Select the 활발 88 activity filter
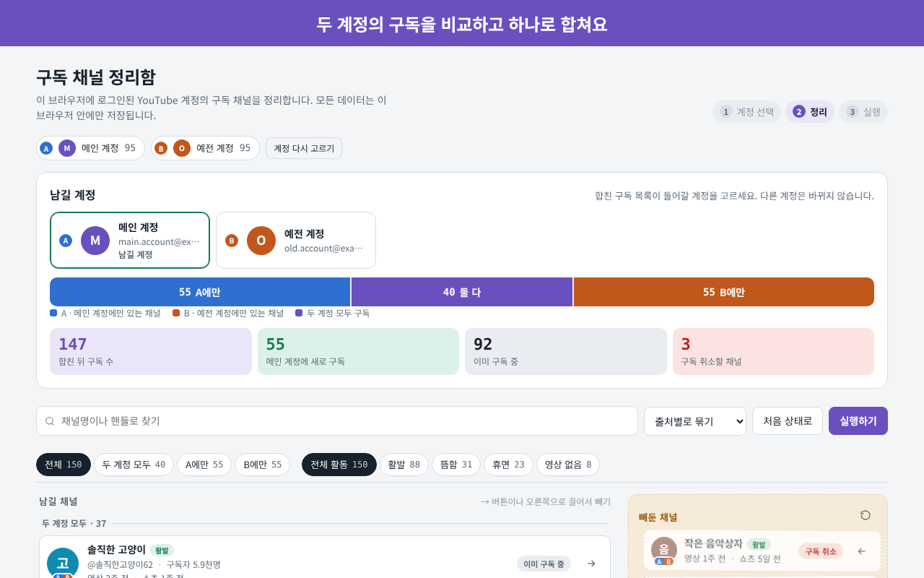The image size is (924, 578). [404, 465]
